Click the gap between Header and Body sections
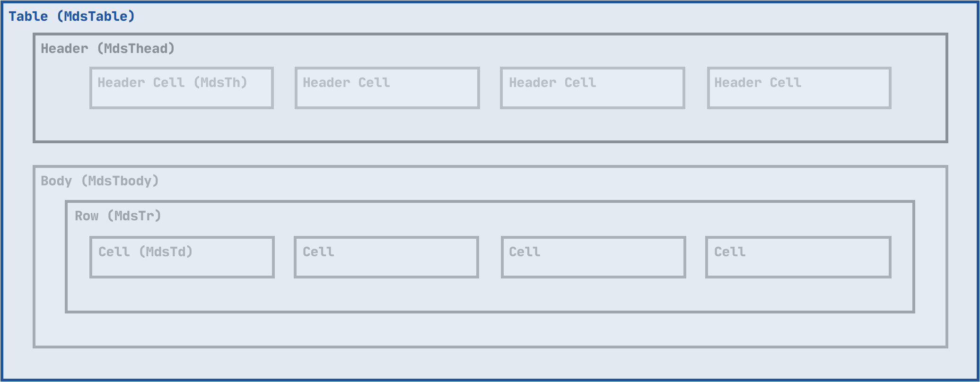The image size is (980, 382). pos(490,154)
